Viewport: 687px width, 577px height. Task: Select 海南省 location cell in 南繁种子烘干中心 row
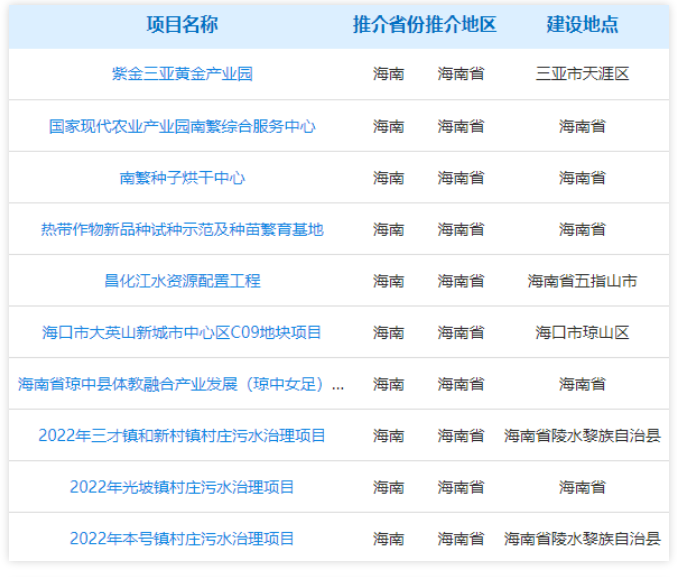coord(582,177)
